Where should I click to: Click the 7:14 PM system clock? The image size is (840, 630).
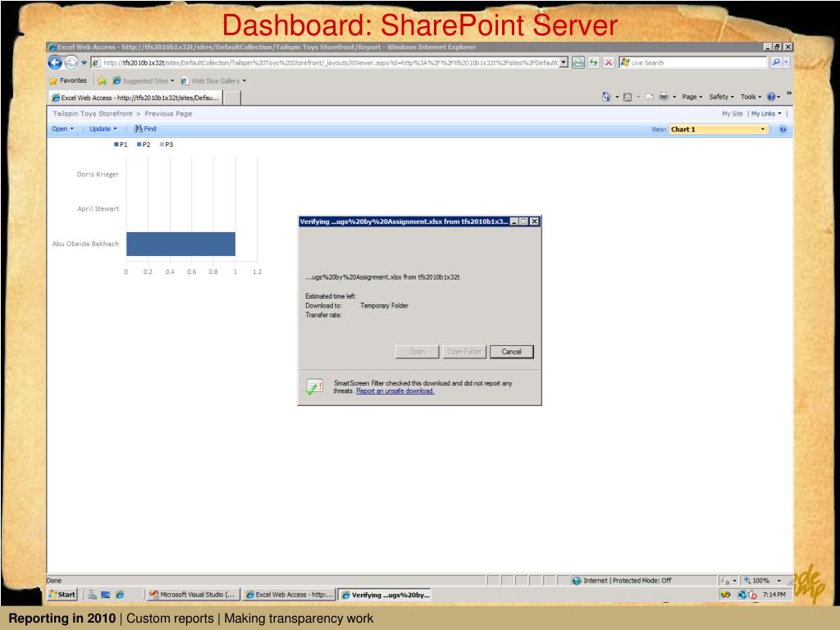click(x=774, y=595)
